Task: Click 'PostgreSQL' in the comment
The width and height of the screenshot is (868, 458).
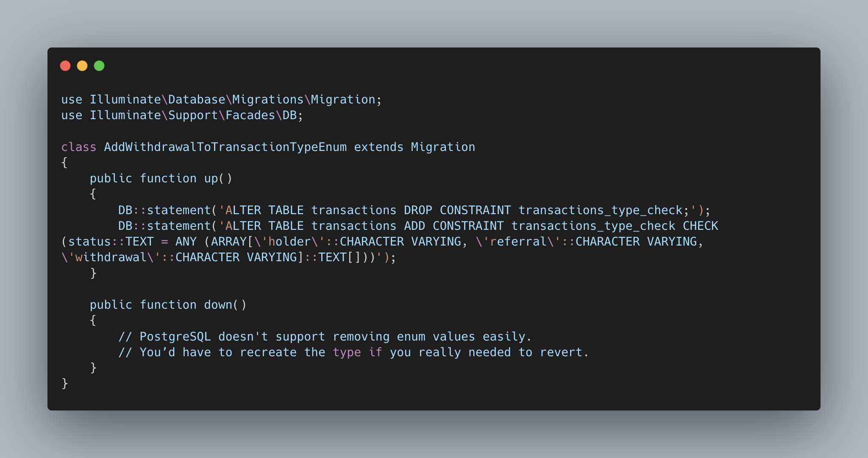Action: coord(175,337)
